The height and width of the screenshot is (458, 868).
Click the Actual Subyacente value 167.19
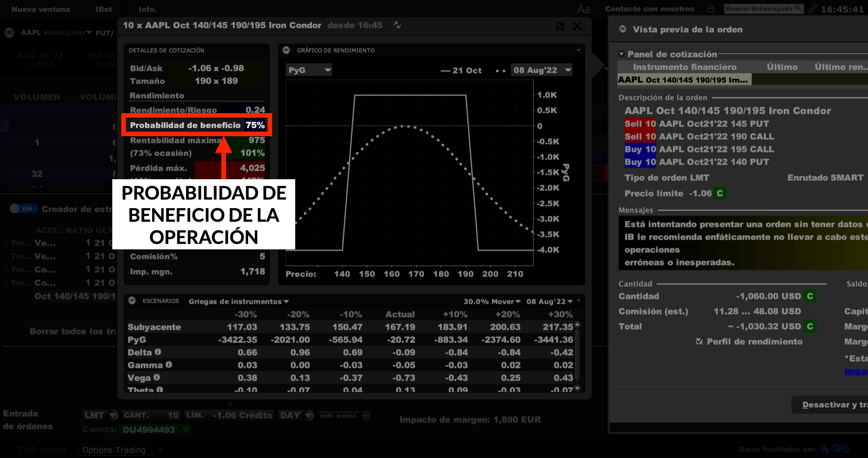pos(400,327)
